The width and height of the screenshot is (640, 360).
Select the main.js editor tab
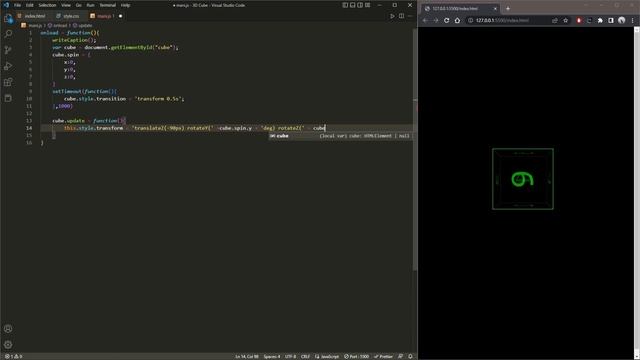(103, 16)
